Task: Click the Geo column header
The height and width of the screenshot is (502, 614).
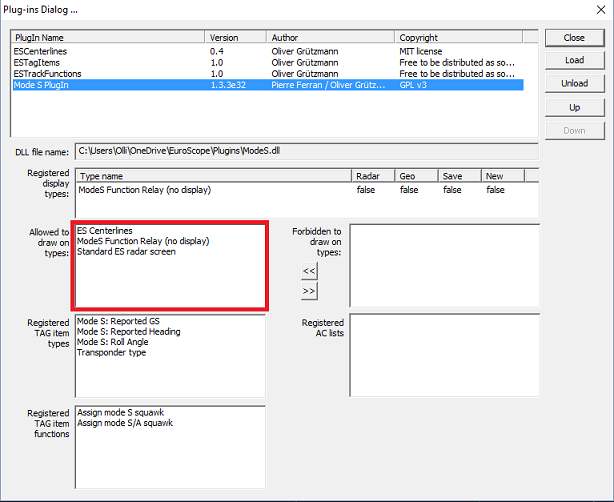Action: [416, 176]
